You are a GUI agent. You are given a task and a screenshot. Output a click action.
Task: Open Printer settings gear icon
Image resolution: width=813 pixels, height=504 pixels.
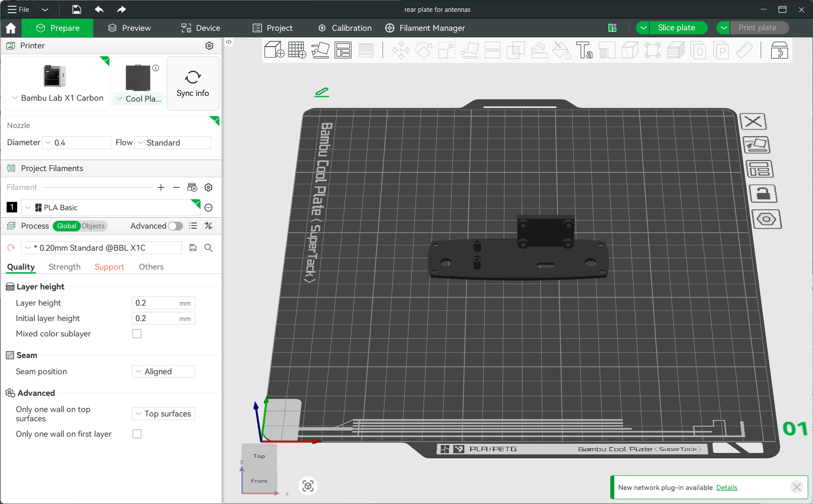coord(209,46)
